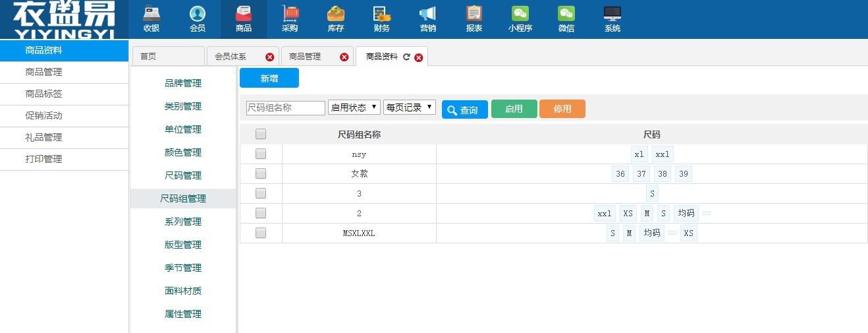Check the box for row nsy
The image size is (868, 333).
click(261, 154)
